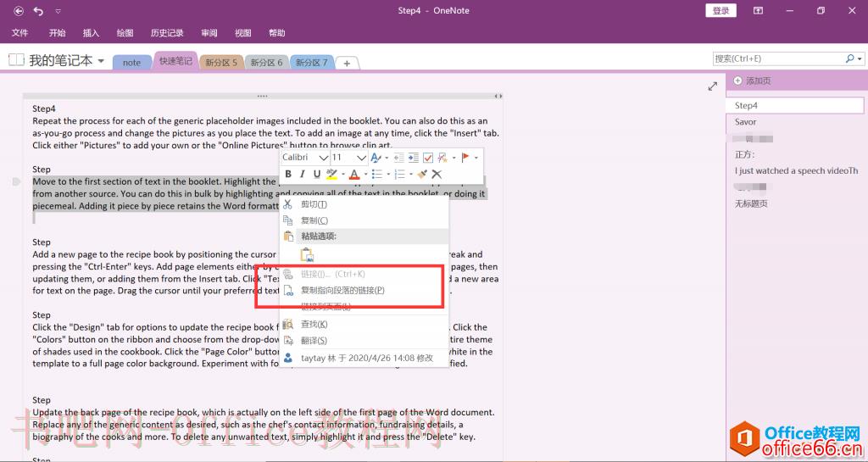
Task: Expand font color dropdown arrow
Action: 366,175
